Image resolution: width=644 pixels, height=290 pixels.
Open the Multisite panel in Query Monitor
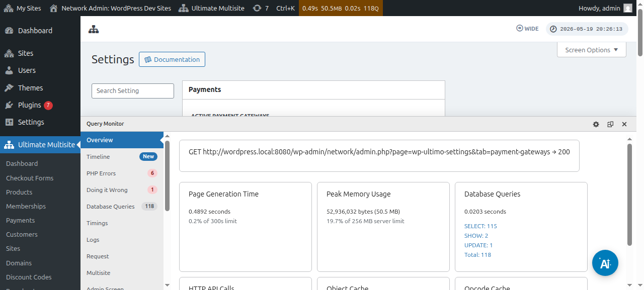pyautogui.click(x=122, y=273)
